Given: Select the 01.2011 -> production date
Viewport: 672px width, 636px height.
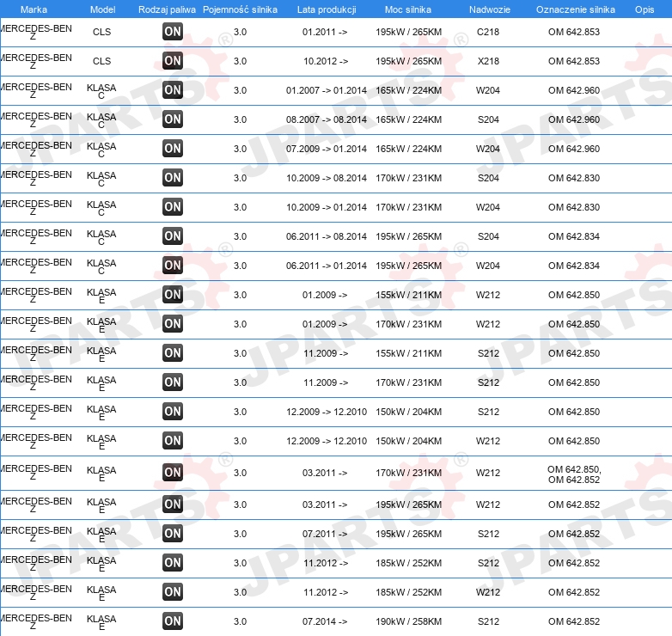Looking at the screenshot, I should 325,32.
